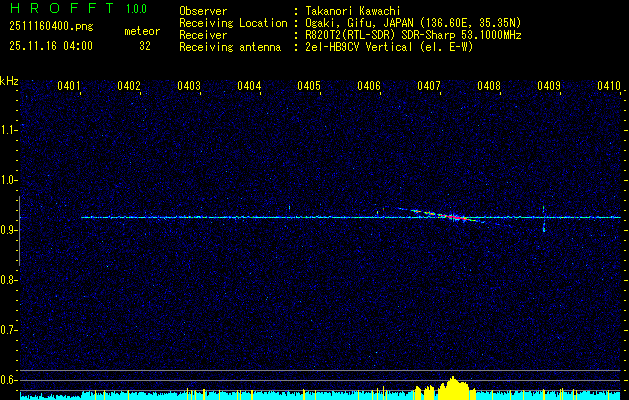
Task: Click the meteor count value 32
Action: 145,46
